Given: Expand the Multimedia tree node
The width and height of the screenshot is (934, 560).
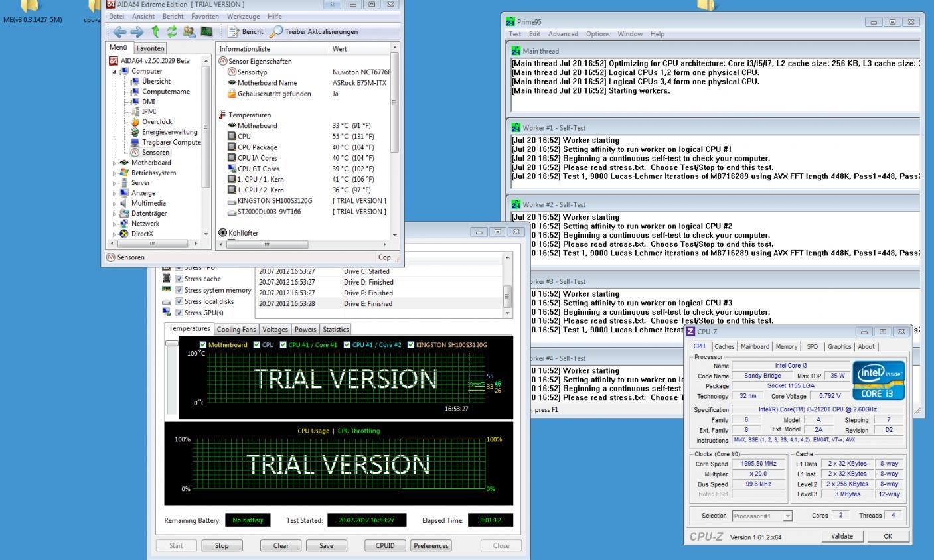Looking at the screenshot, I should (x=114, y=203).
